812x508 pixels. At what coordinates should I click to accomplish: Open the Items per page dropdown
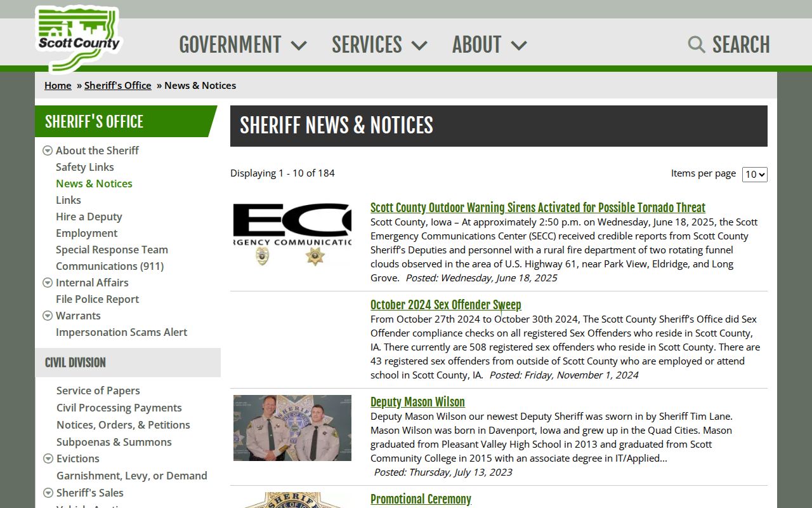point(755,174)
